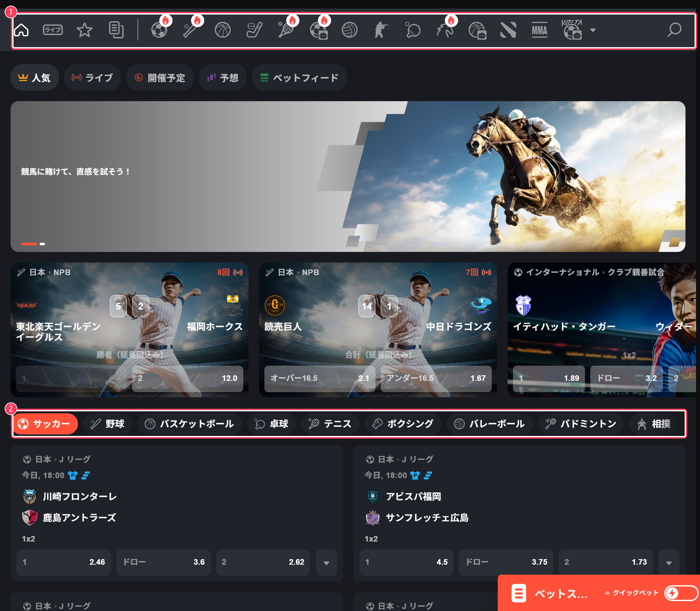Switch to the 開催予定 tab

pos(160,78)
